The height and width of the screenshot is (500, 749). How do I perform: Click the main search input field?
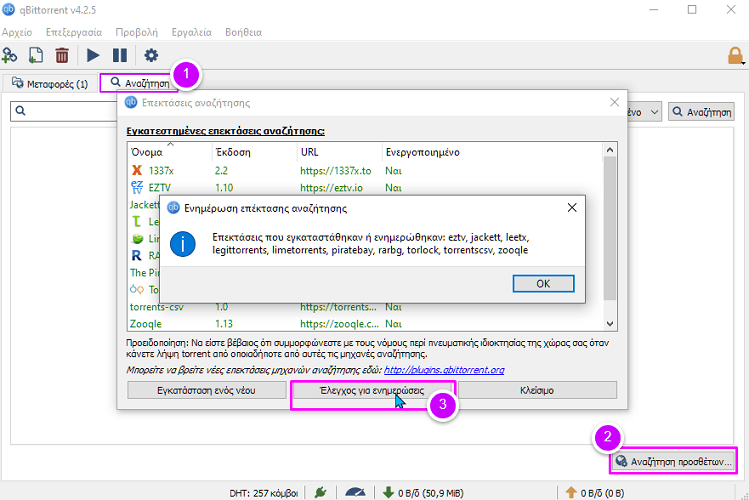click(64, 111)
